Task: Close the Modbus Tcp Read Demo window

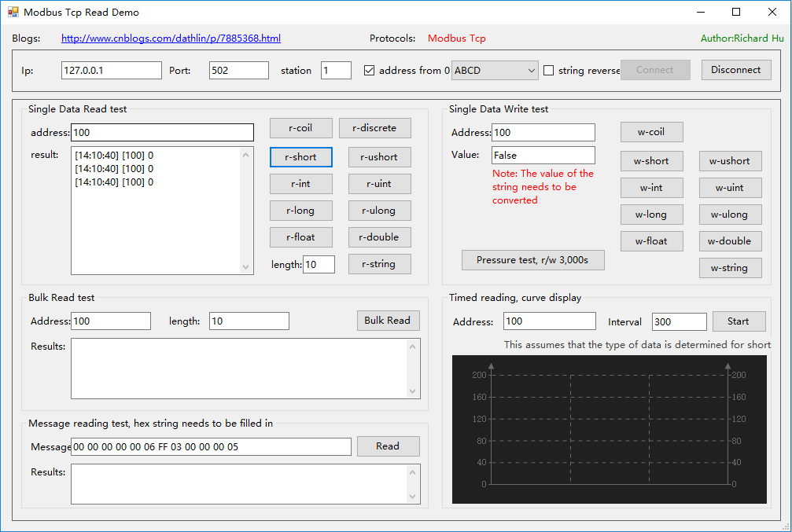Action: coord(772,12)
